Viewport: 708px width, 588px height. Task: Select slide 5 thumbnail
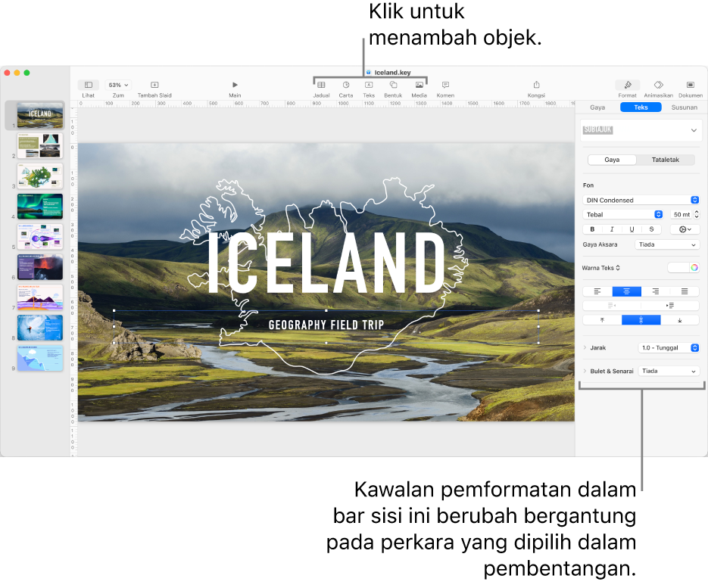tap(40, 236)
